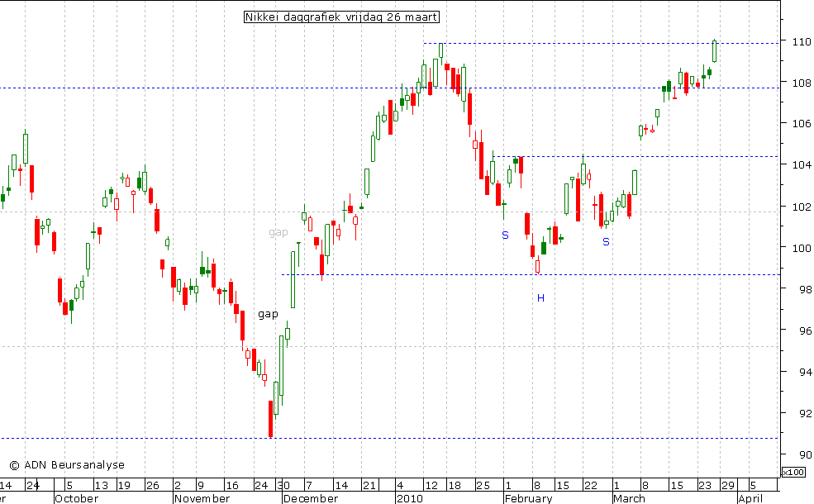This screenshot has width=814, height=504.
Task: Click the 'March' month label
Action: click(x=629, y=498)
